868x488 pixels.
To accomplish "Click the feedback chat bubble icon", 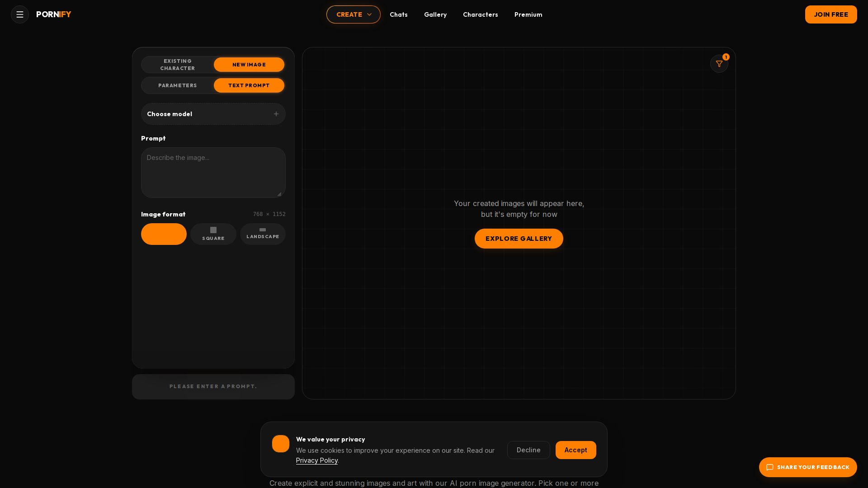I will point(770,467).
